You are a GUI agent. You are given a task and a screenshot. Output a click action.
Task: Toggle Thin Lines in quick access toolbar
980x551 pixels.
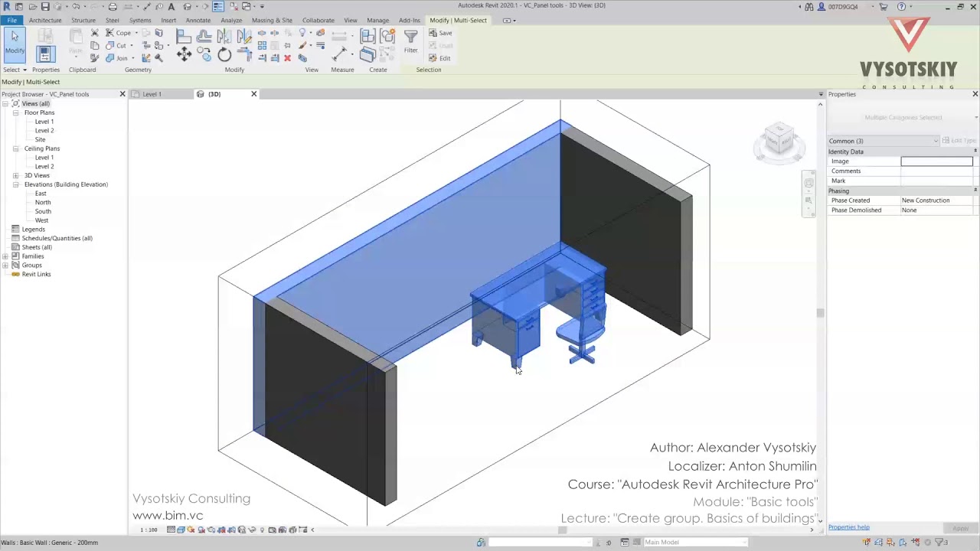tap(218, 6)
